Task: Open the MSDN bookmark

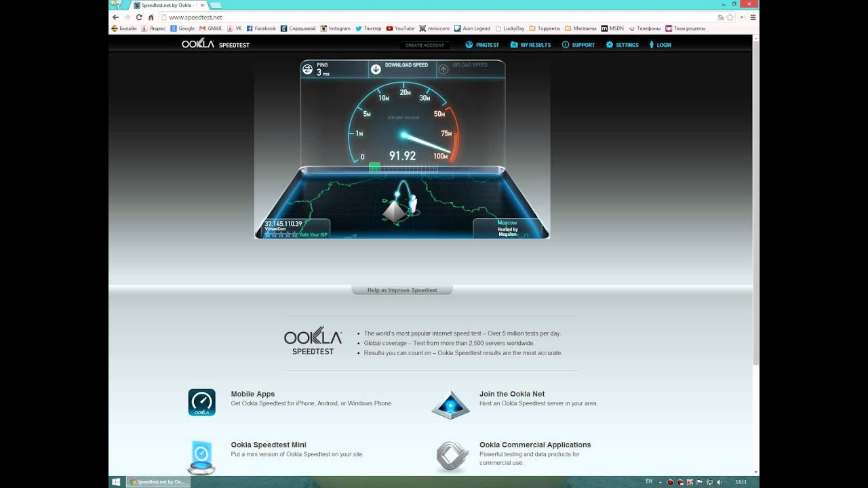Action: 613,28
